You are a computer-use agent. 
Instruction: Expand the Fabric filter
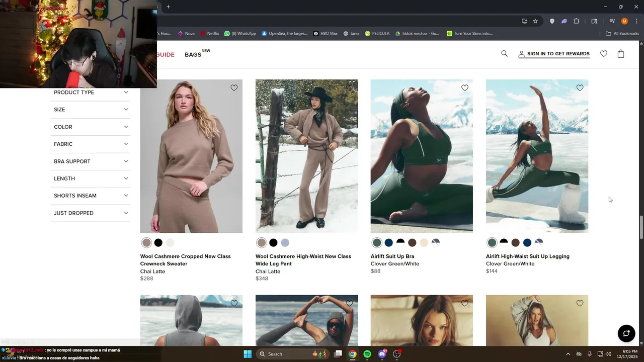point(91,144)
